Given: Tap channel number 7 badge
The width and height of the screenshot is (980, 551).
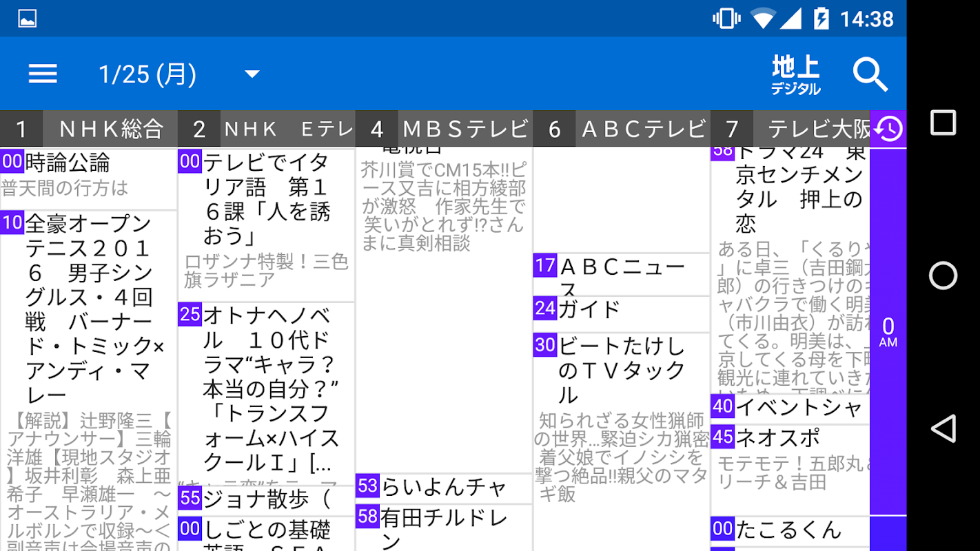Looking at the screenshot, I should (x=732, y=129).
